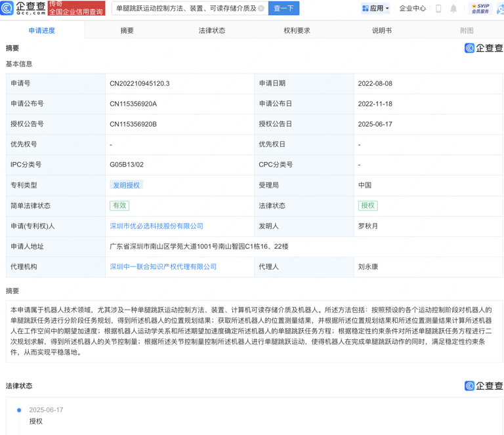Click 企查查 logo beside 法律状态 heading
Image resolution: width=504 pixels, height=435 pixels.
pyautogui.click(x=484, y=386)
